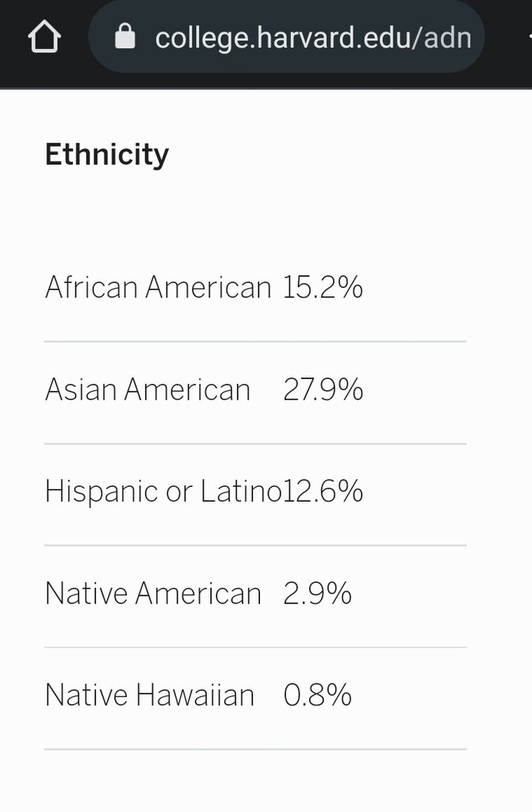Click the divider line under Asian American row
Image resolution: width=532 pixels, height=812 pixels.
click(255, 443)
